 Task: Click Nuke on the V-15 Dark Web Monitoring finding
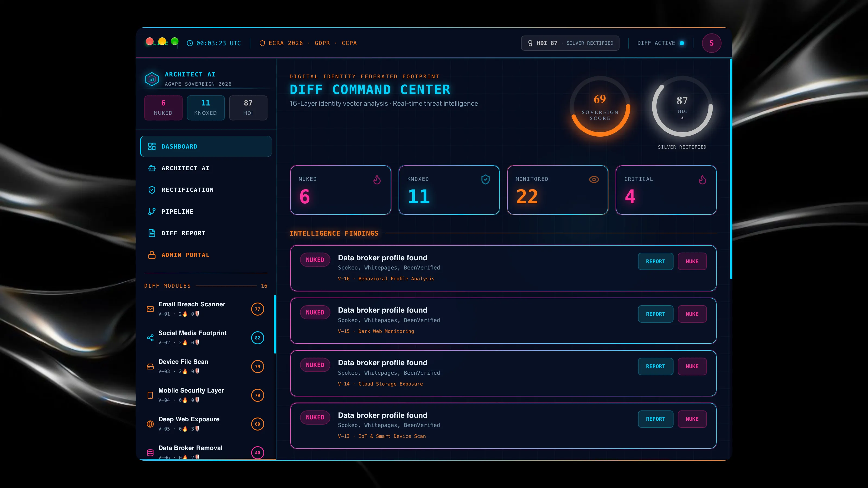692,314
